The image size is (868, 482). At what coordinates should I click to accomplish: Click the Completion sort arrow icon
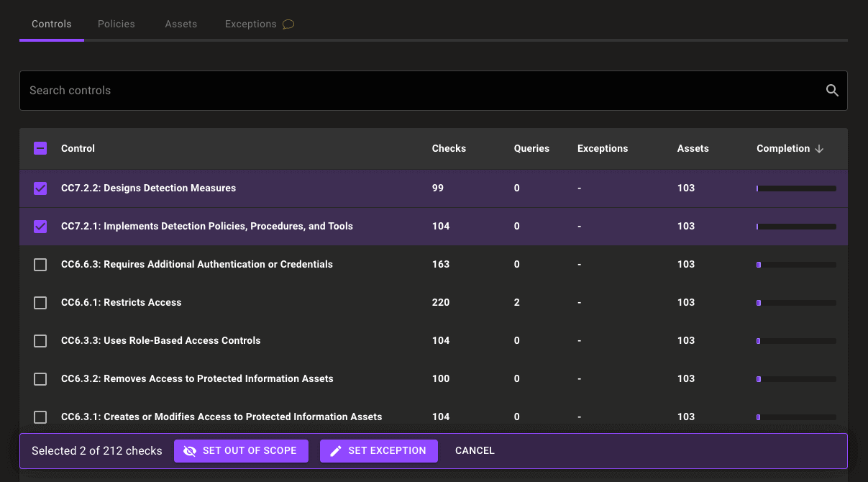819,149
